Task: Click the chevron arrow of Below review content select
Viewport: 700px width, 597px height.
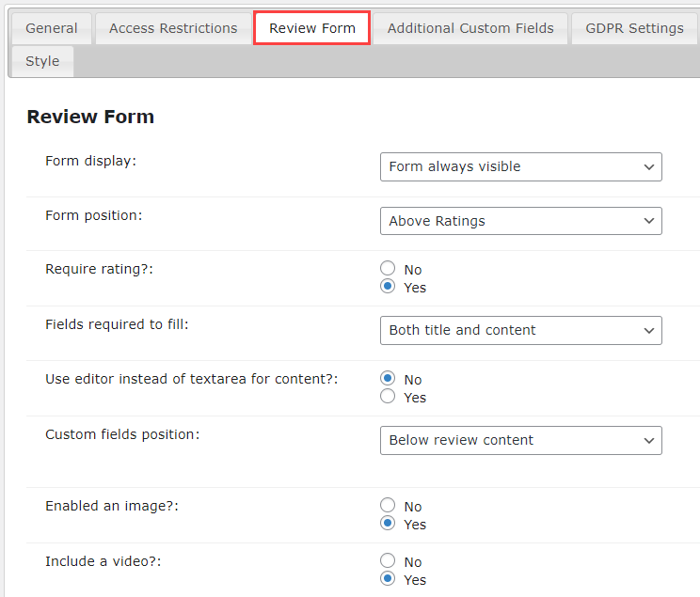Action: pyautogui.click(x=648, y=440)
